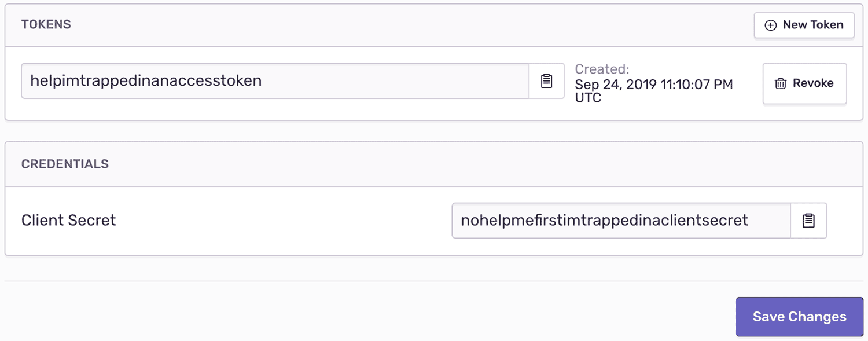The height and width of the screenshot is (341, 868).
Task: Select the TOKENS section header
Action: point(46,25)
